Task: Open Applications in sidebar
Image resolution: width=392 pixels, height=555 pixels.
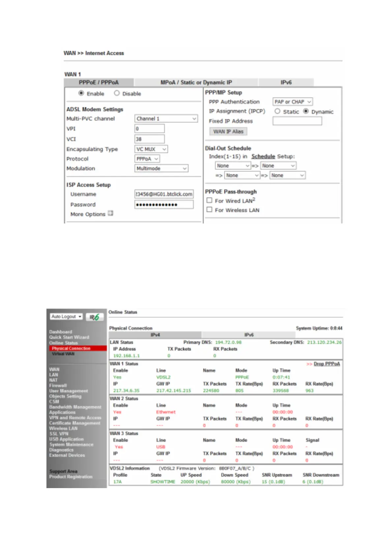Action: point(62,412)
